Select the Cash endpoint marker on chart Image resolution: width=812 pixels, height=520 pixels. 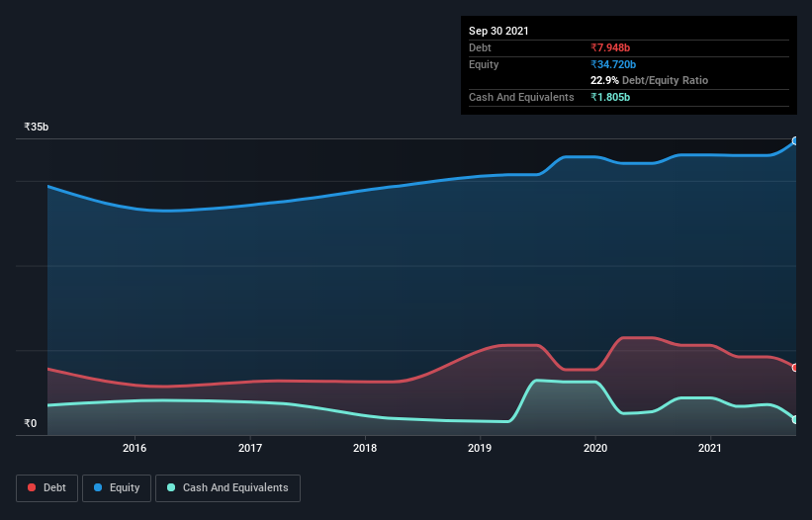(796, 419)
